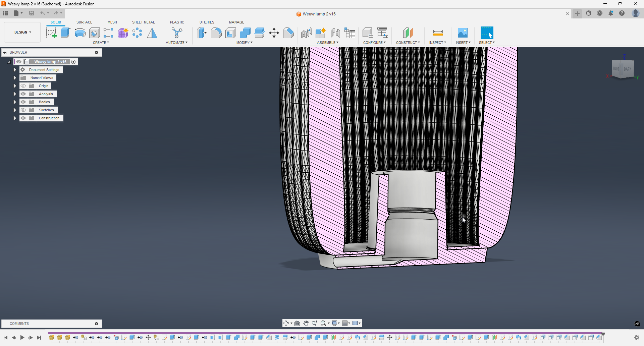Select the Measure tool
The height and width of the screenshot is (346, 644).
438,33
